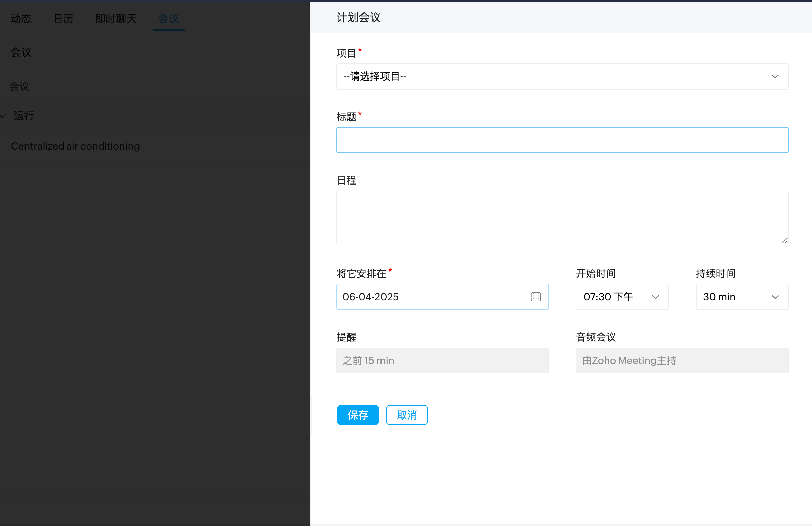Image resolution: width=812 pixels, height=527 pixels.
Task: Click the 取消 button
Action: click(407, 415)
